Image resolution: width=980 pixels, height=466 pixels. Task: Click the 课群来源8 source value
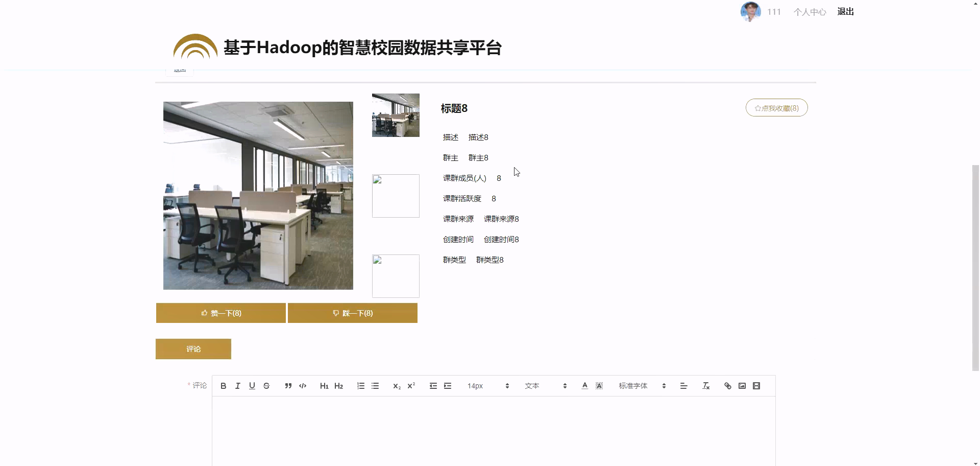pyautogui.click(x=501, y=219)
